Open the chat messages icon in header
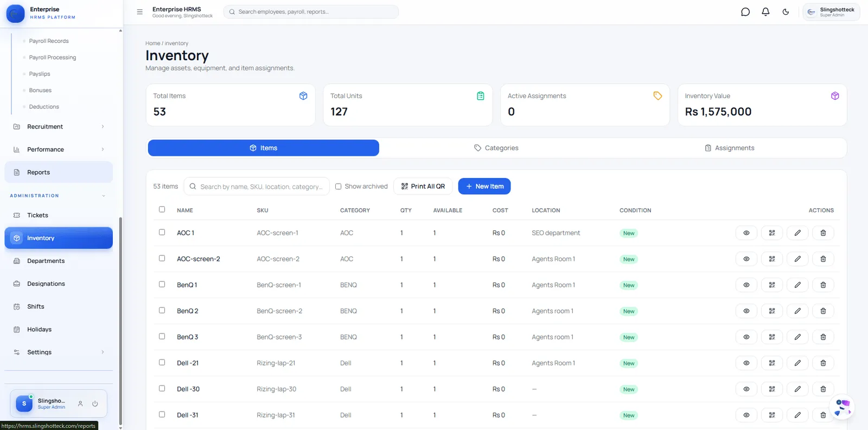 pos(745,12)
